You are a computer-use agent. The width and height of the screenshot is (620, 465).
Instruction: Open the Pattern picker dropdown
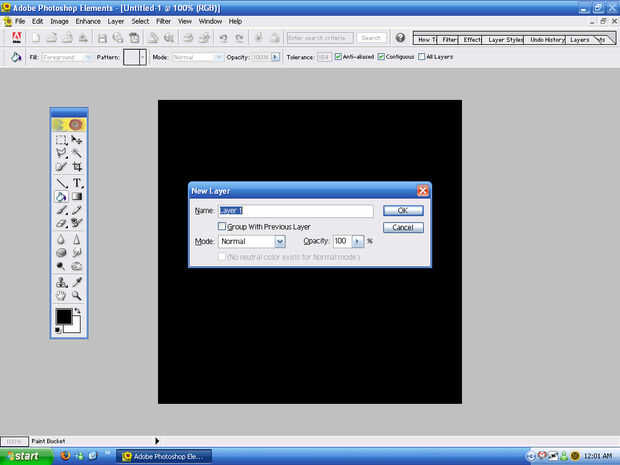[143, 57]
